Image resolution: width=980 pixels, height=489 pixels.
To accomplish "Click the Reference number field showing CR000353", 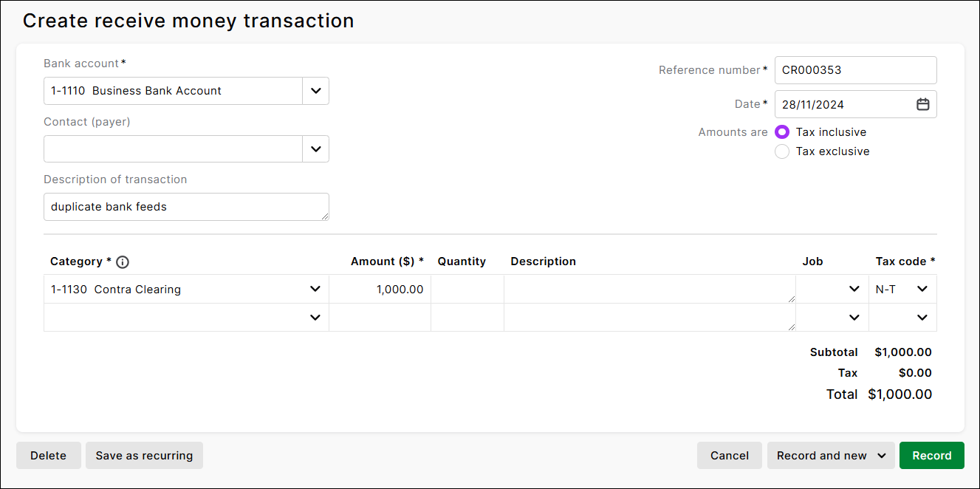I will tap(855, 69).
